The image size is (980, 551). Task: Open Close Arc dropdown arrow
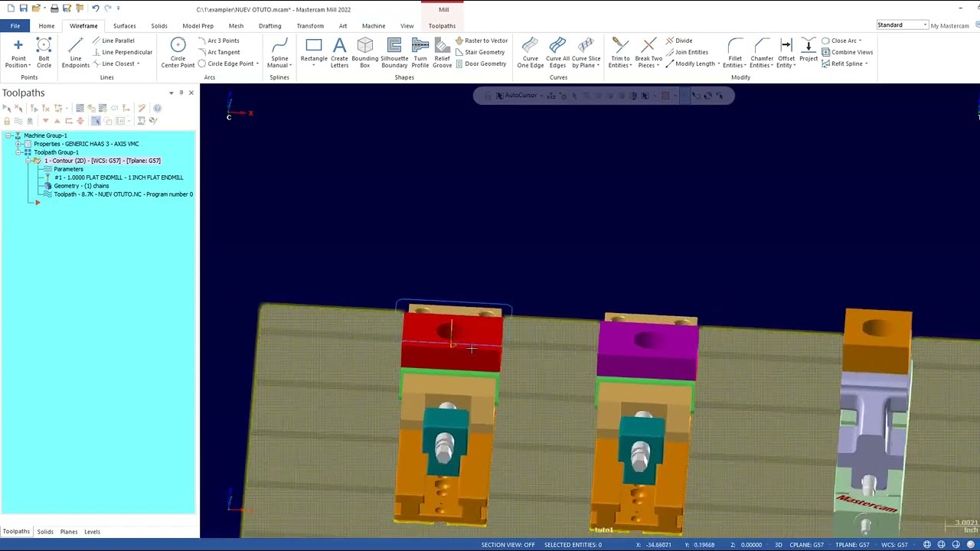[x=860, y=41]
